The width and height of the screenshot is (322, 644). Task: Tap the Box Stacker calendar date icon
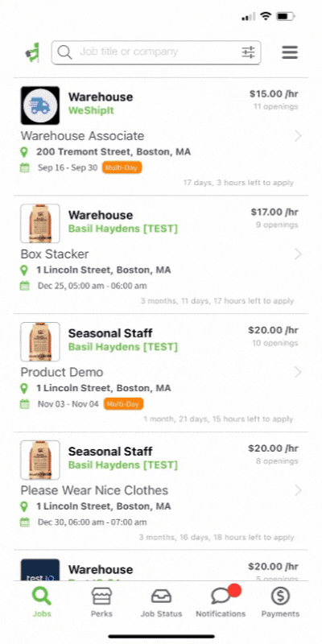(x=25, y=286)
